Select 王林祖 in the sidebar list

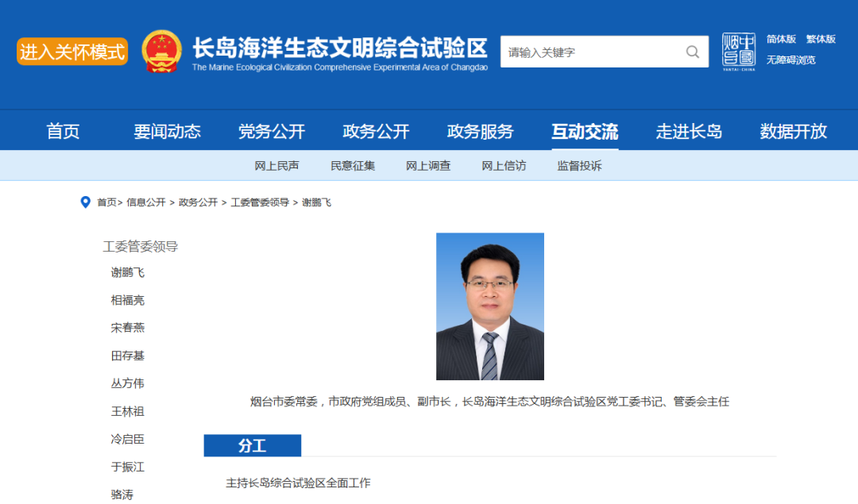(x=127, y=411)
